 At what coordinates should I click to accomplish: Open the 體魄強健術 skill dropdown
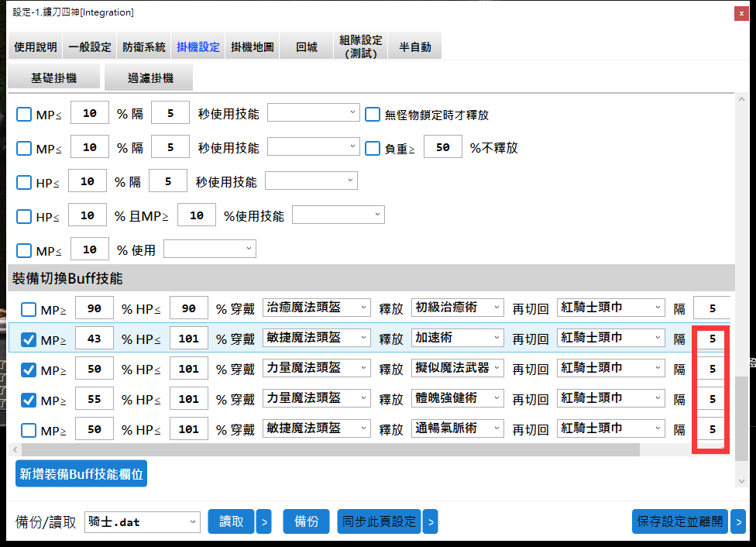(x=458, y=398)
